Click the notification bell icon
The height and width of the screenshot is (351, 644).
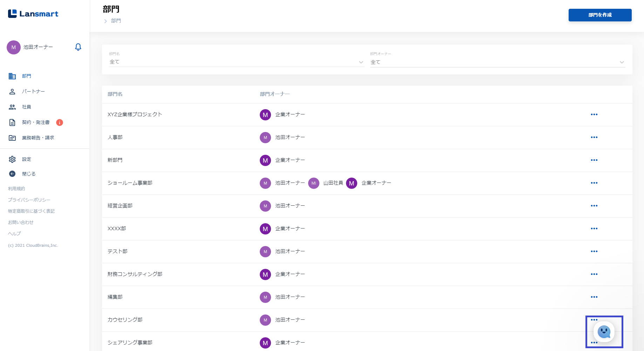[78, 47]
